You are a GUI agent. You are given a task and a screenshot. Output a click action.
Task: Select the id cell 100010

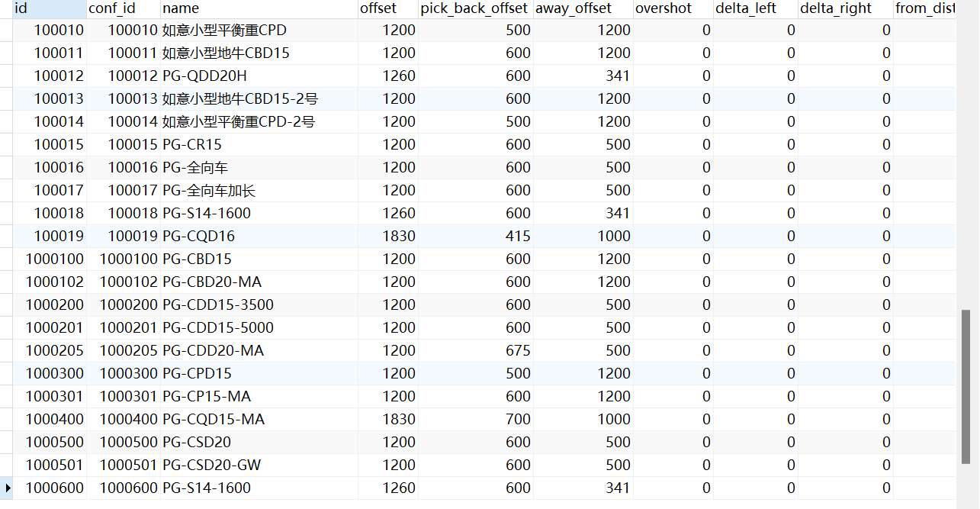(50, 30)
